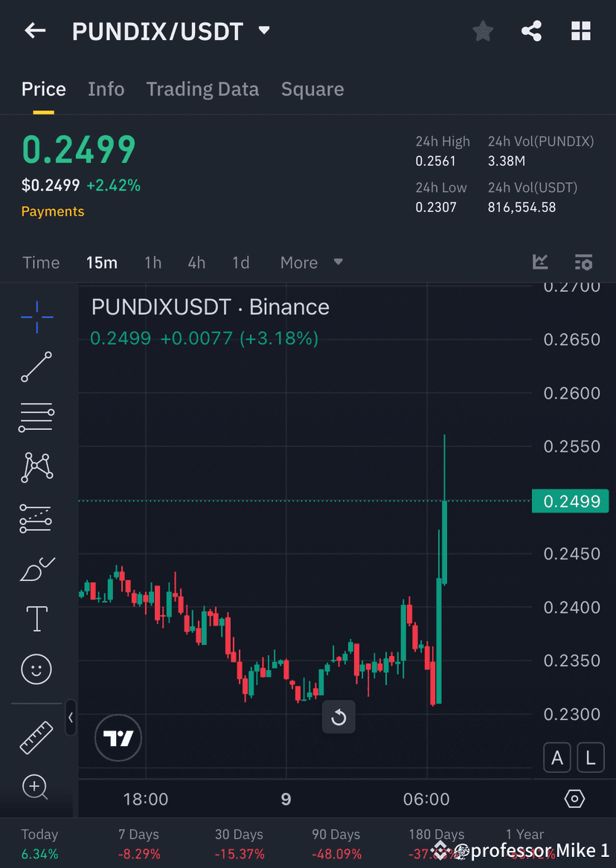The image size is (616, 868).
Task: Toggle log scale with the L button
Action: (x=591, y=757)
